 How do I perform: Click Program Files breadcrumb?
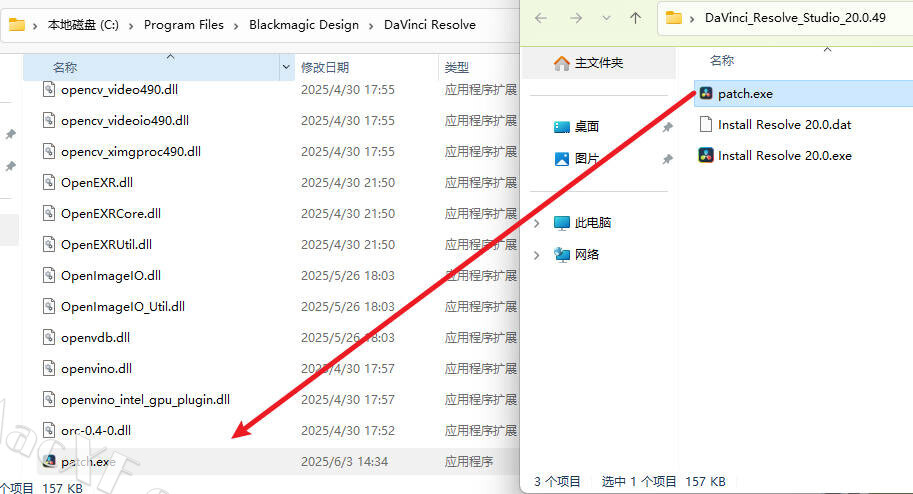184,25
